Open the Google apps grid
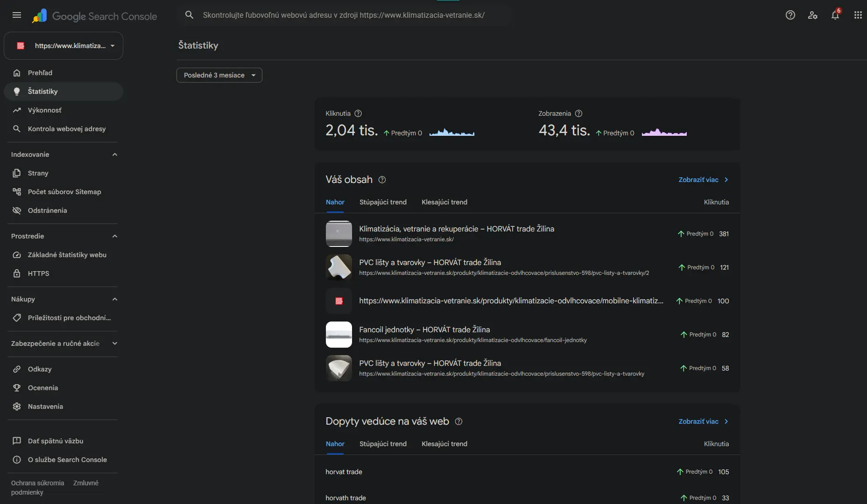This screenshot has width=867, height=504. pyautogui.click(x=858, y=15)
